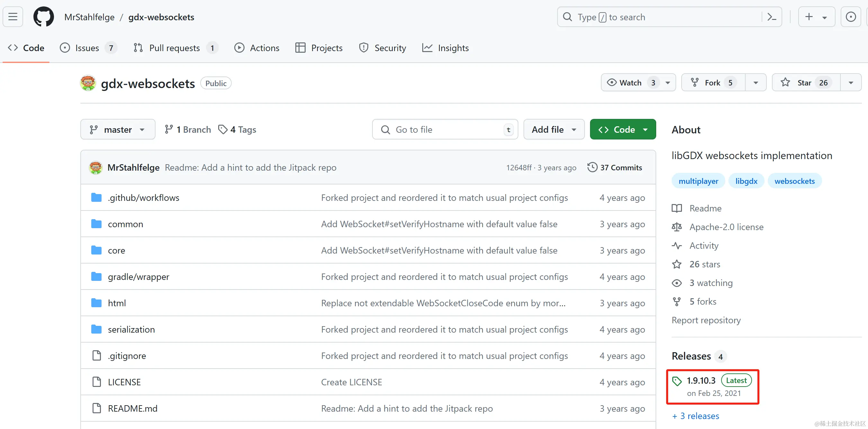Screen dimensions: 868x429
Task: Open the command palette icon in search
Action: (x=771, y=17)
